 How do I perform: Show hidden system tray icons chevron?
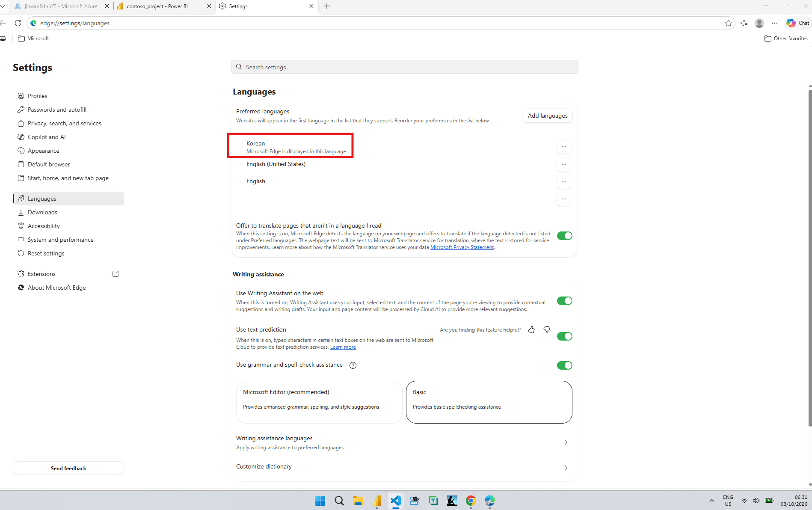712,501
